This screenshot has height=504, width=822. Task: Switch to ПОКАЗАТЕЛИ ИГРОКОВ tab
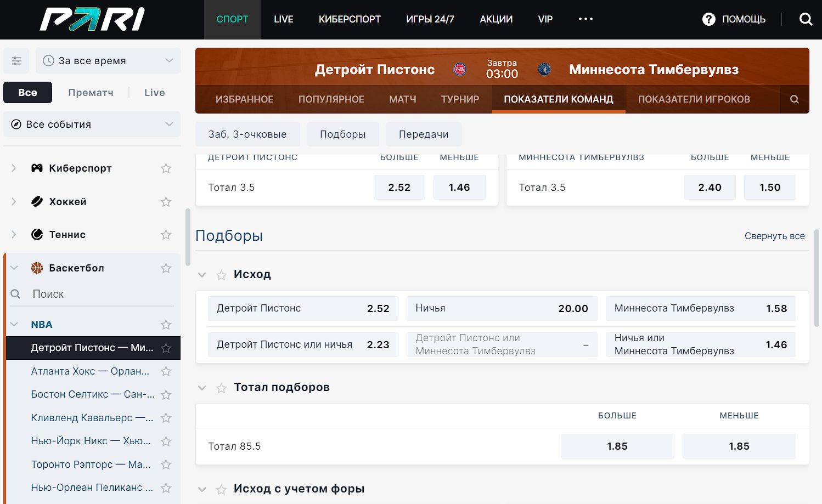[x=694, y=99]
